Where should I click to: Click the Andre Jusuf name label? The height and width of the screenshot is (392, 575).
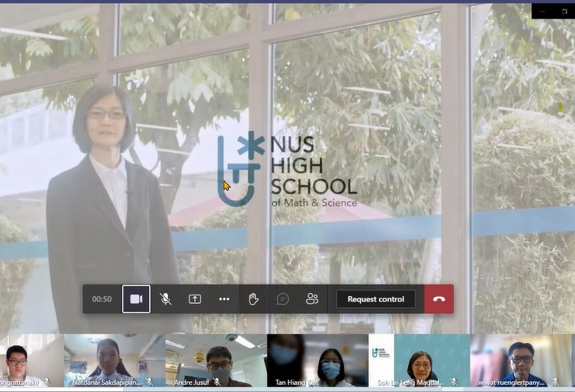(191, 383)
